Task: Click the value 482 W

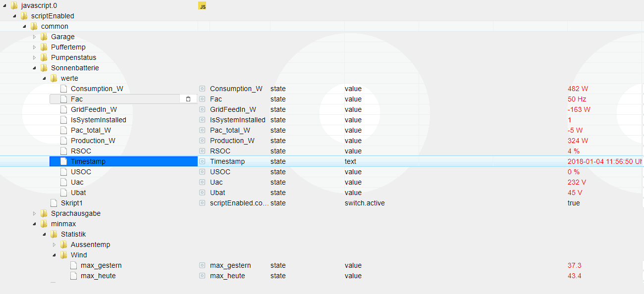Action: pos(578,89)
